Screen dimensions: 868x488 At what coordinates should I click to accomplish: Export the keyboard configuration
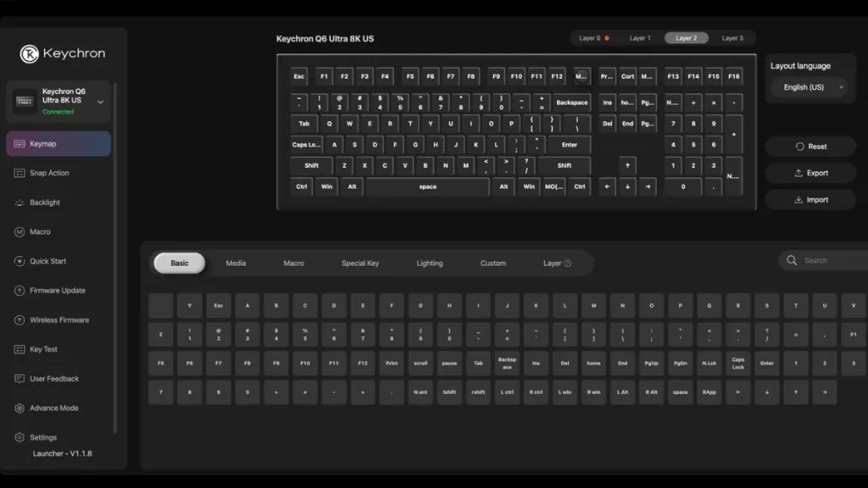click(810, 173)
